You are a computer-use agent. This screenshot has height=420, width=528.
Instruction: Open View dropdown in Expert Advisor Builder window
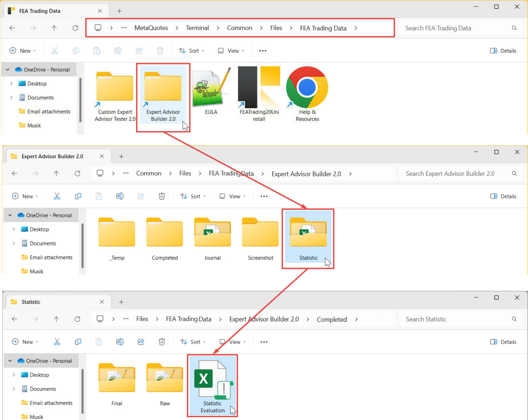click(x=233, y=196)
